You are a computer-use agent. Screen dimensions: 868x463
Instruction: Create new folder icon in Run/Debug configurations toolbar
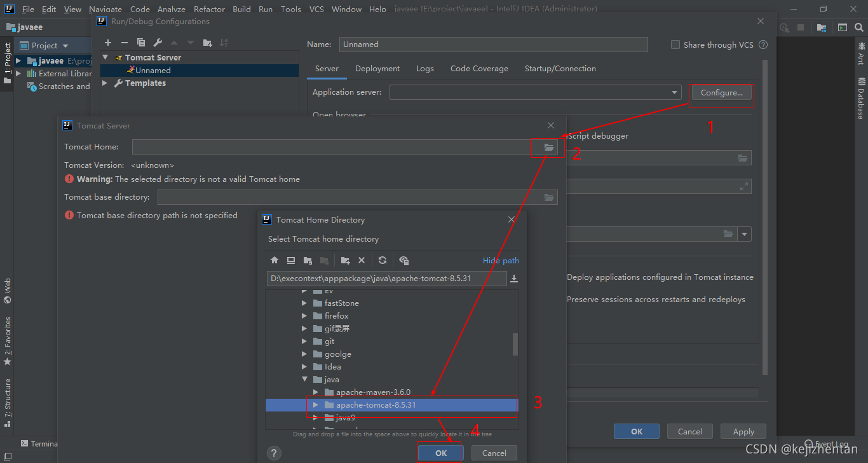click(x=207, y=43)
